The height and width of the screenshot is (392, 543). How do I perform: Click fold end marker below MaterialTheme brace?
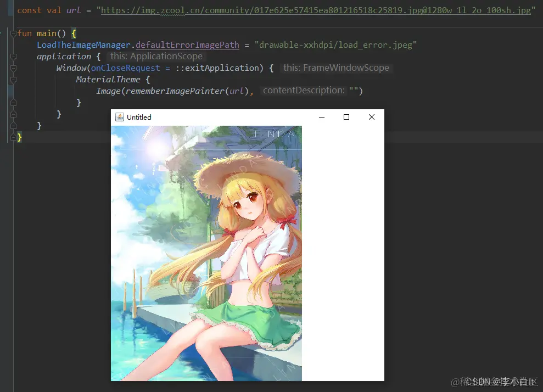(x=13, y=103)
